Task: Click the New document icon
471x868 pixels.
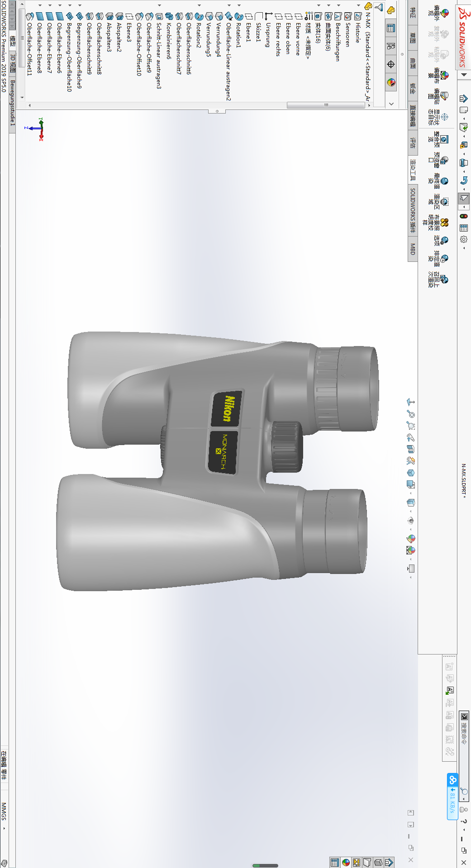Action: (x=463, y=110)
